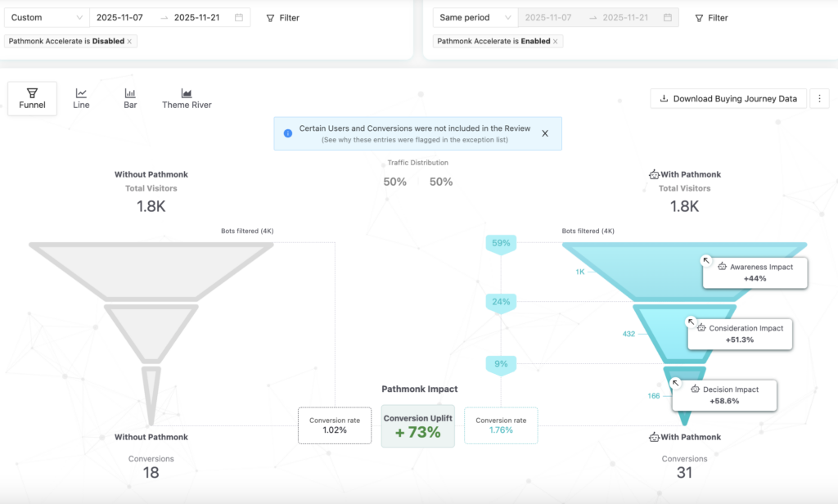Click the Awareness Impact expand arrow icon
The width and height of the screenshot is (838, 504).
(706, 260)
